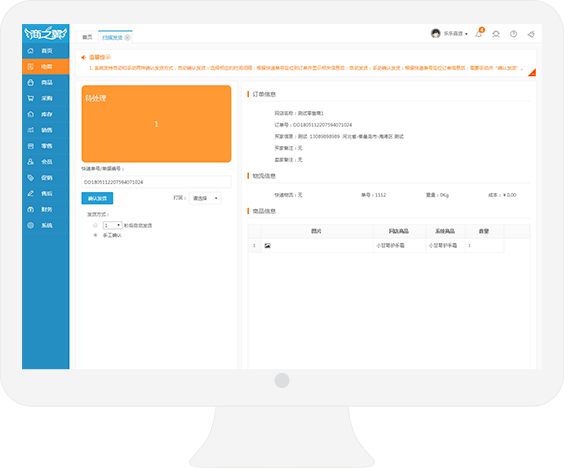Open notifications bell with orange badge
564x468 pixels.
pos(479,33)
